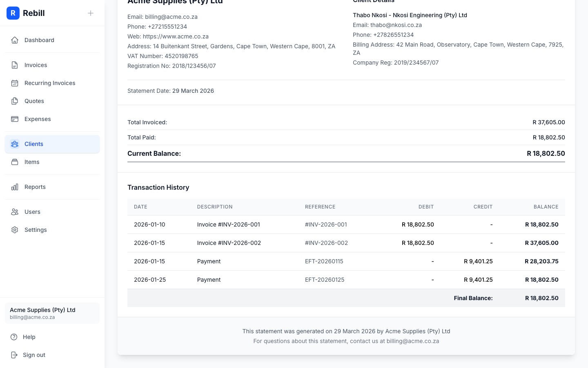Image resolution: width=588 pixels, height=368 pixels.
Task: Select the EFT-20260115 payment row
Action: [324, 261]
